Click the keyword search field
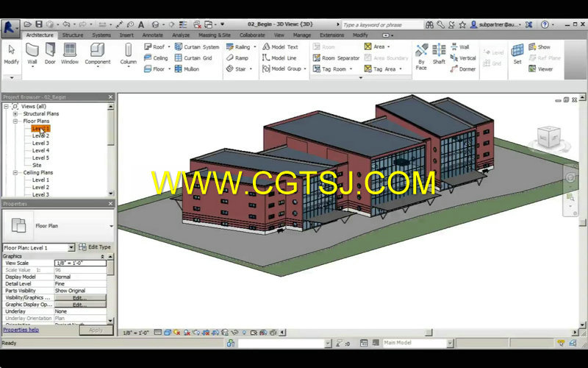This screenshot has width=588, height=368. (382, 25)
